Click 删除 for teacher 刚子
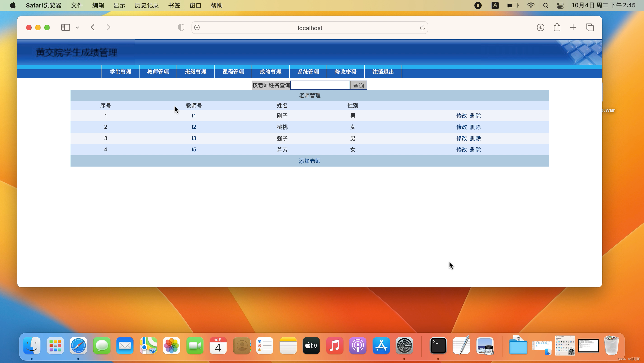This screenshot has width=644, height=363. [476, 116]
